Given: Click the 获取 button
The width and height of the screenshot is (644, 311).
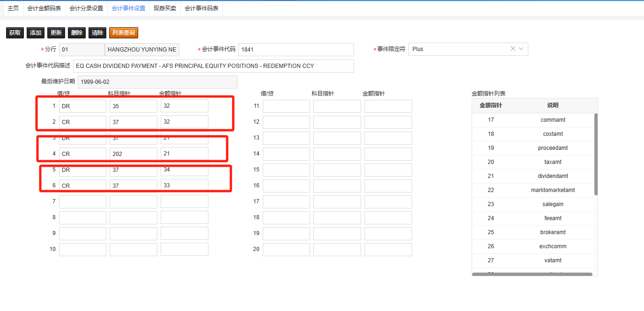Looking at the screenshot, I should 15,33.
